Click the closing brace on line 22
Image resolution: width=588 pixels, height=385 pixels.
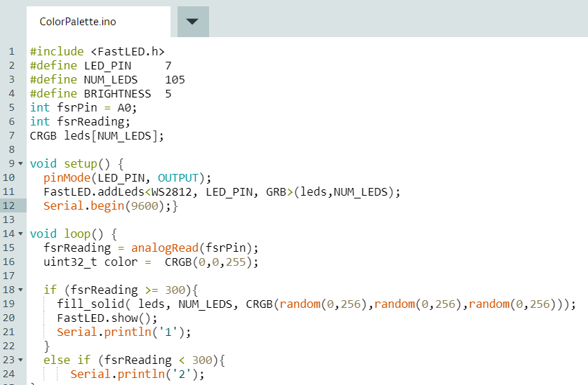(47, 346)
